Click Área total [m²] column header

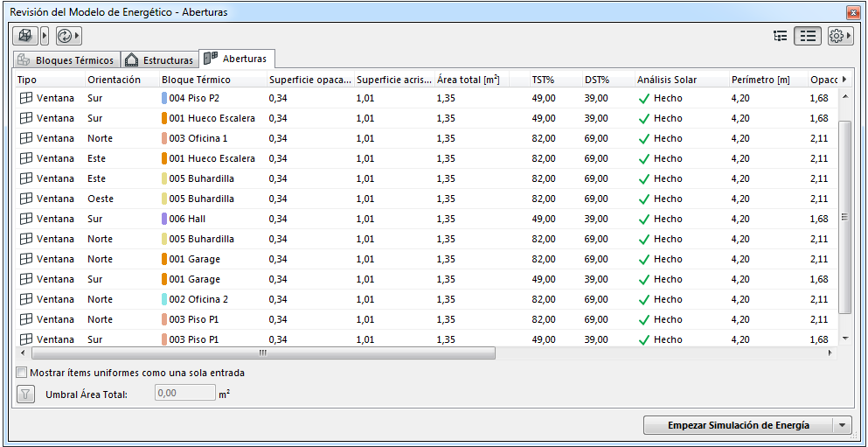(470, 80)
